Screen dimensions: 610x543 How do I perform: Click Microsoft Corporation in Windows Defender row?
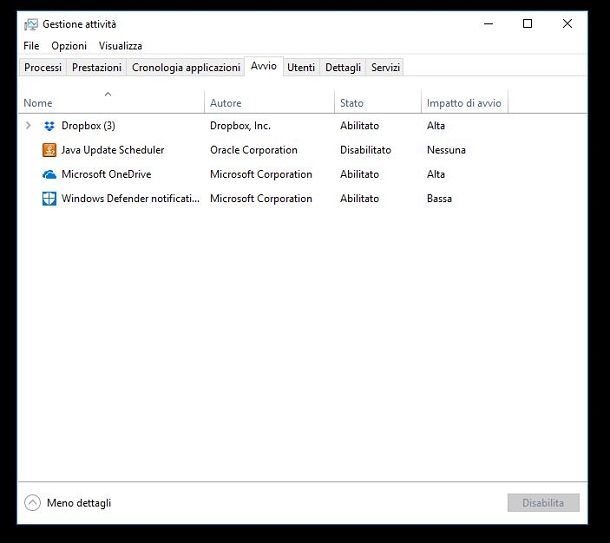(261, 198)
